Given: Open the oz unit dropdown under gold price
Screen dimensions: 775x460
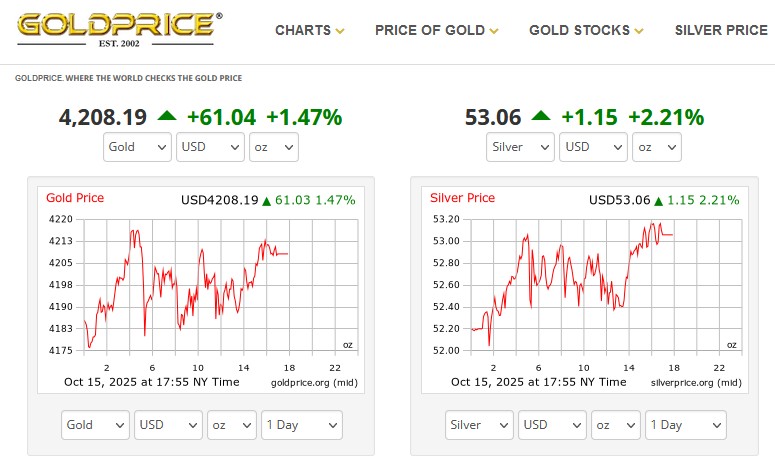Looking at the screenshot, I should [273, 147].
